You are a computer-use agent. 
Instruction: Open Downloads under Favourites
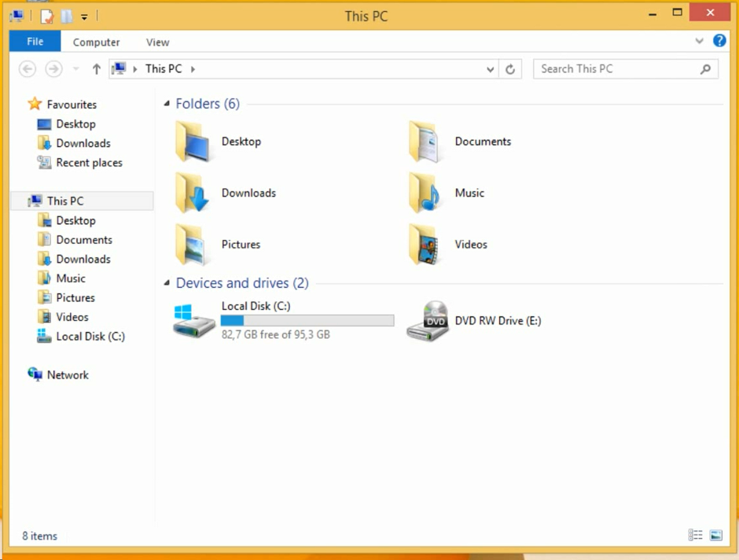coord(74,143)
